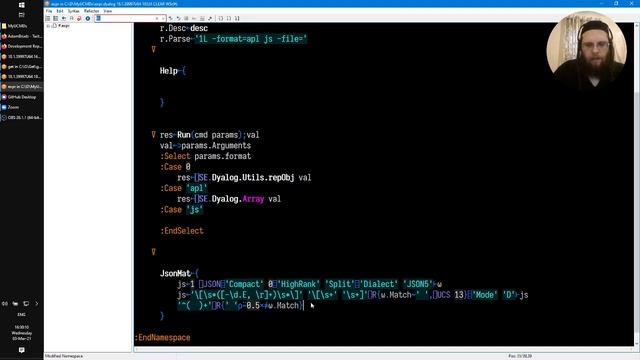
Task: Switch to OBS on taskbar
Action: click(x=22, y=118)
